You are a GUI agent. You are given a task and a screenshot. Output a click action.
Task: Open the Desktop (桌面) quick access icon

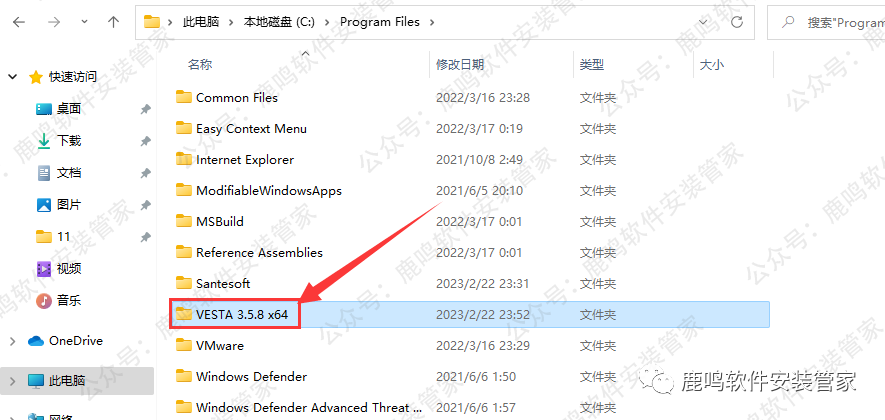(x=44, y=109)
